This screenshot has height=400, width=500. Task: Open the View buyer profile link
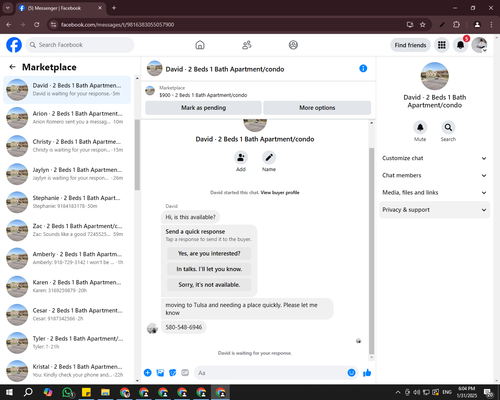(280, 192)
